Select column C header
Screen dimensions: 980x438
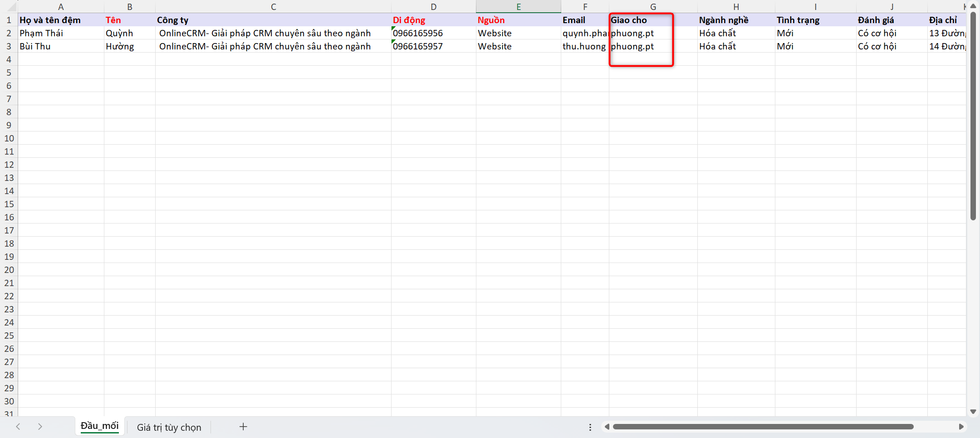(x=273, y=7)
